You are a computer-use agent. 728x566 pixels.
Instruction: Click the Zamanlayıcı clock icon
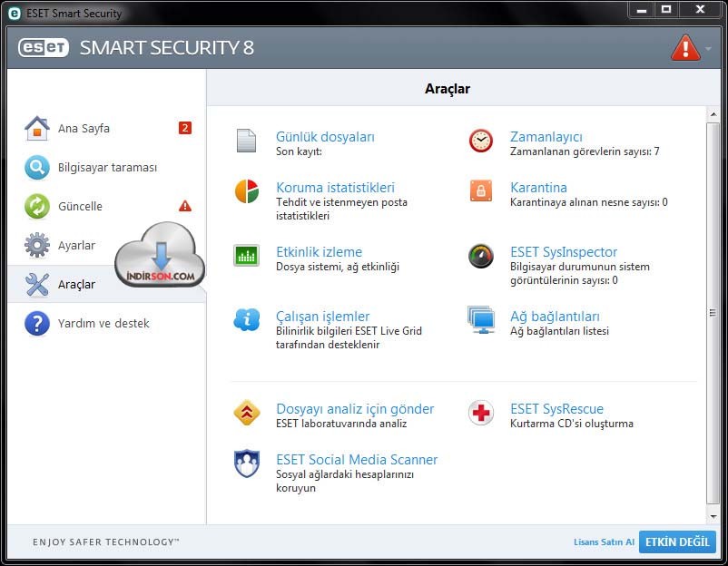tap(481, 141)
